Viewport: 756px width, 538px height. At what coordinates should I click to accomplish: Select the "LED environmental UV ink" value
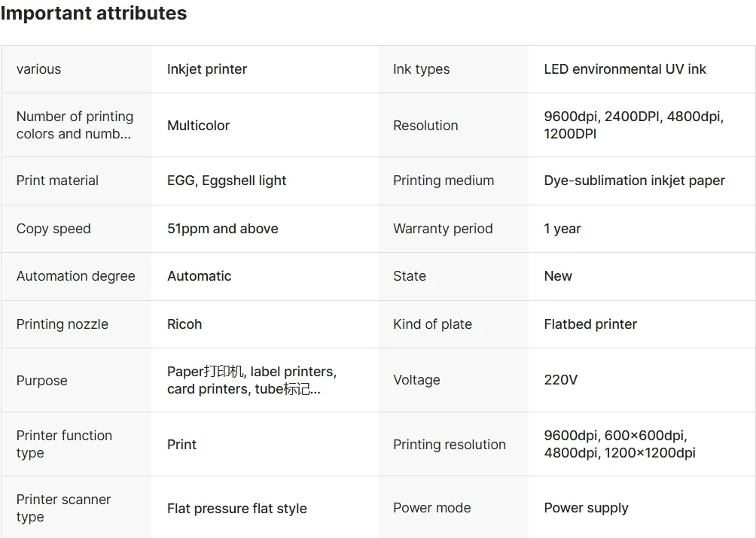click(625, 69)
